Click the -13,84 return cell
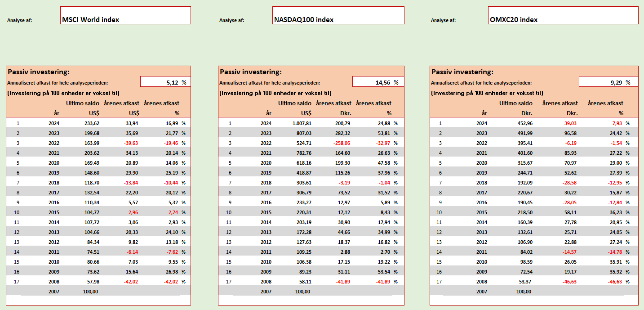Image resolution: width=644 pixels, height=310 pixels. [130, 183]
